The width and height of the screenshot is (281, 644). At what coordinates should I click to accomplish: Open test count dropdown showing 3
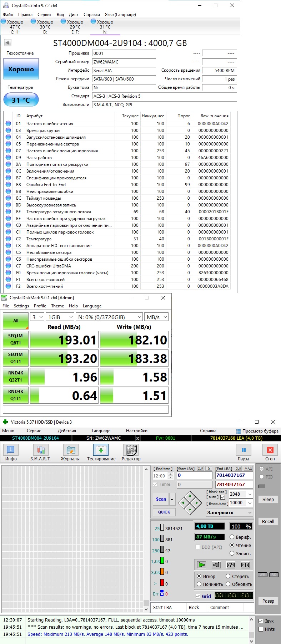tap(37, 317)
